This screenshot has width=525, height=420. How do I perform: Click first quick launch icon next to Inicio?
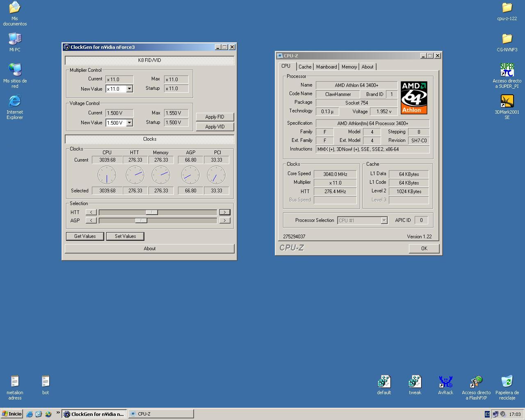tap(30, 414)
